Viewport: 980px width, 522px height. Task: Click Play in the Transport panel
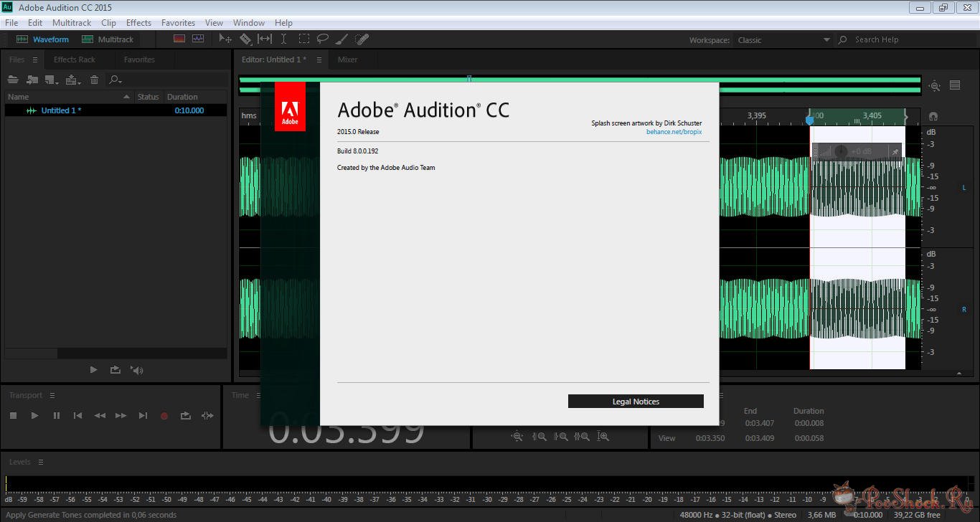tap(34, 416)
